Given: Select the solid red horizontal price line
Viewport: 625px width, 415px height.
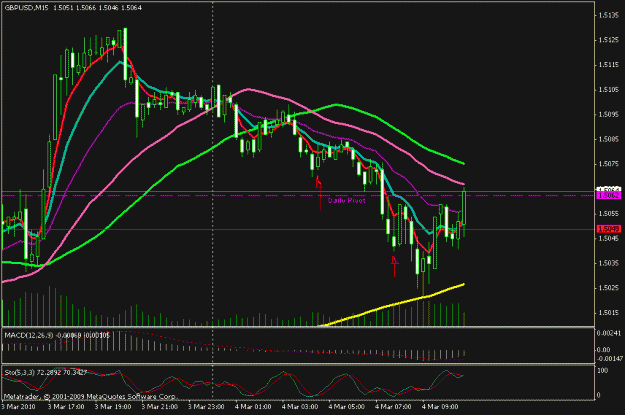Looking at the screenshot, I should pyautogui.click(x=298, y=230).
